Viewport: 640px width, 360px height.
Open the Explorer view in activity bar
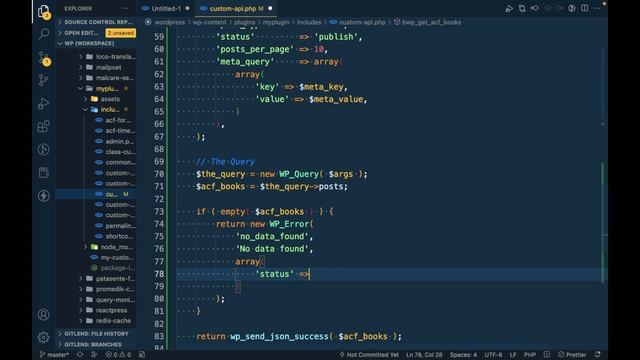(43, 11)
